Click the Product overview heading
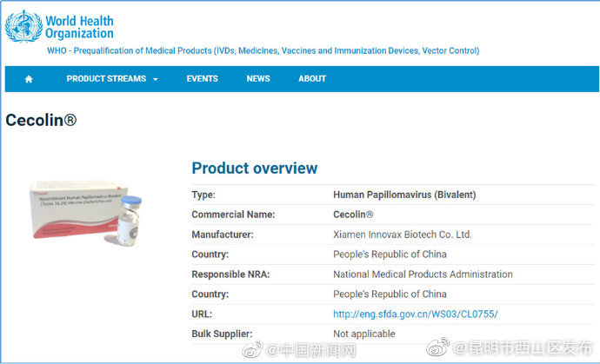 pos(255,169)
